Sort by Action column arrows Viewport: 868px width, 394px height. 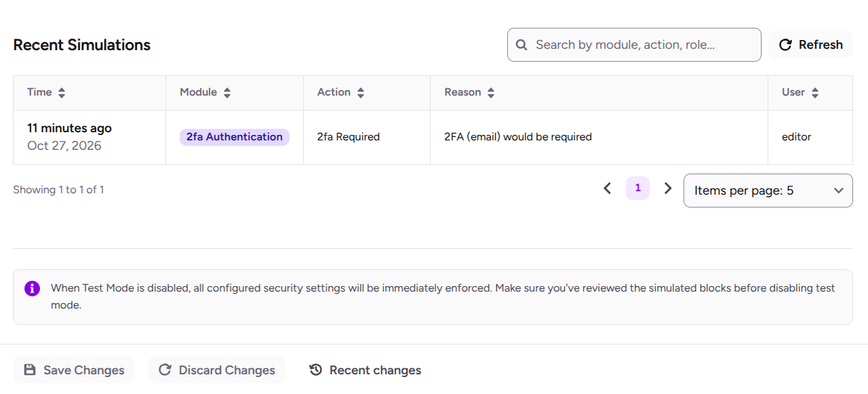click(x=361, y=93)
